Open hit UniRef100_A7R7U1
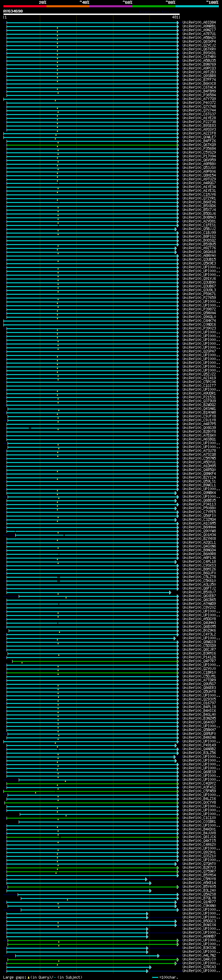 (x=199, y=34)
